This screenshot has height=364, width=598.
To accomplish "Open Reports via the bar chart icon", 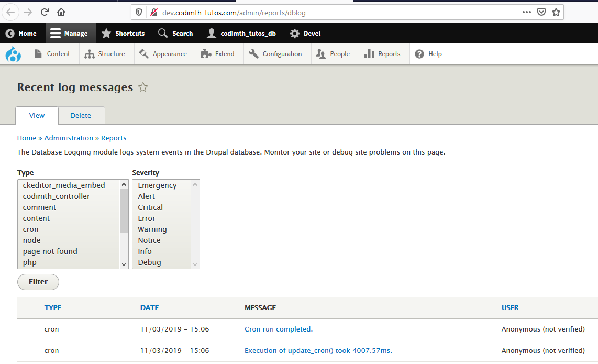I will point(368,53).
